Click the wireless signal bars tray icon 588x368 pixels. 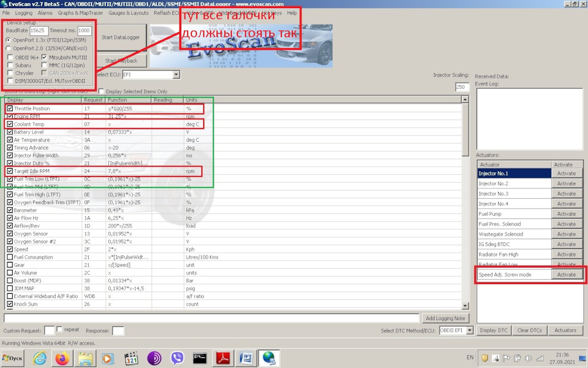540,358
